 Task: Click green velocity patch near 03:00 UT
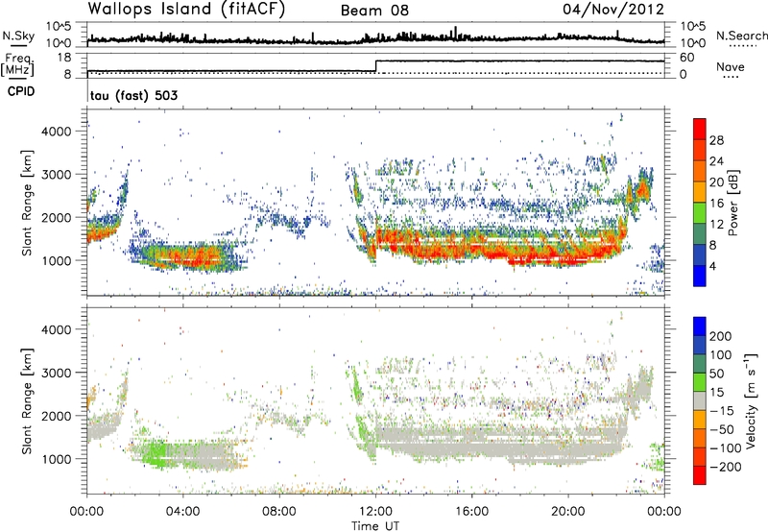[156, 453]
